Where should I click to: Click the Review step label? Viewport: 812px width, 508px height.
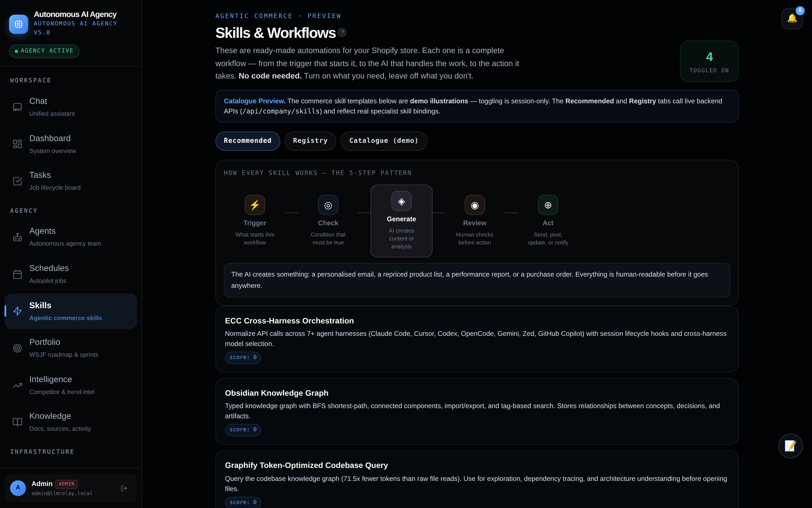click(475, 223)
